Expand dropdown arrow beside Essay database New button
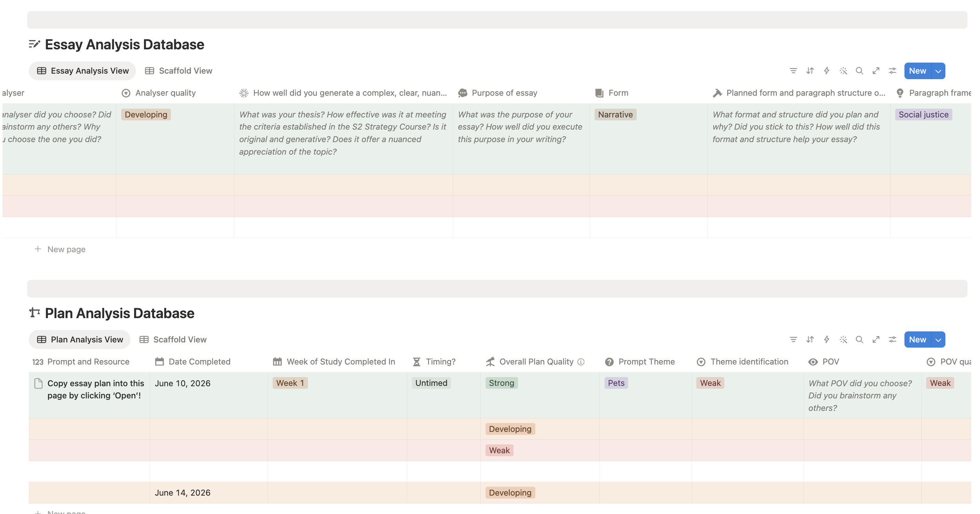 click(x=938, y=71)
